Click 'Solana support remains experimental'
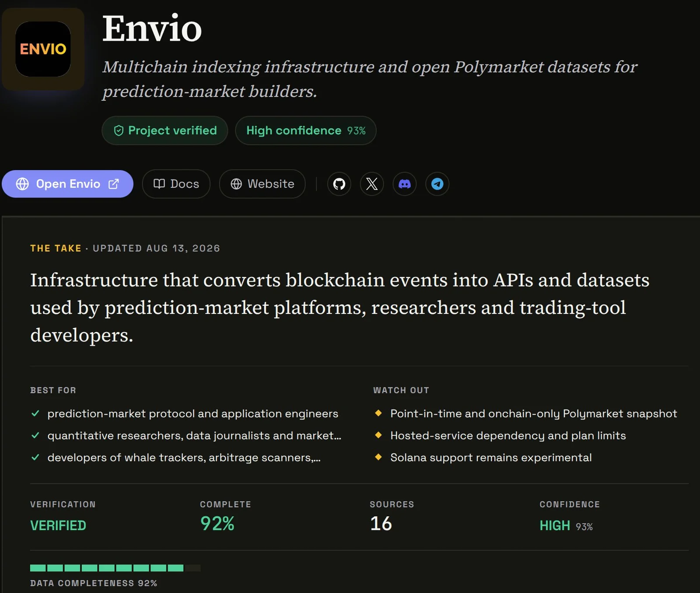The width and height of the screenshot is (700, 593). (491, 457)
